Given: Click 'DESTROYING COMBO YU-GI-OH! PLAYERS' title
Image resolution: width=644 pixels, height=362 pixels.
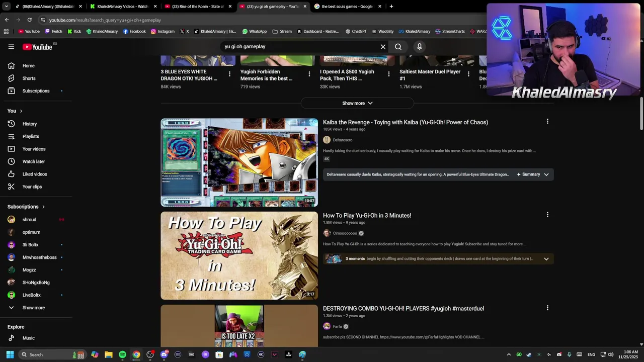Looking at the screenshot, I should coord(404,308).
